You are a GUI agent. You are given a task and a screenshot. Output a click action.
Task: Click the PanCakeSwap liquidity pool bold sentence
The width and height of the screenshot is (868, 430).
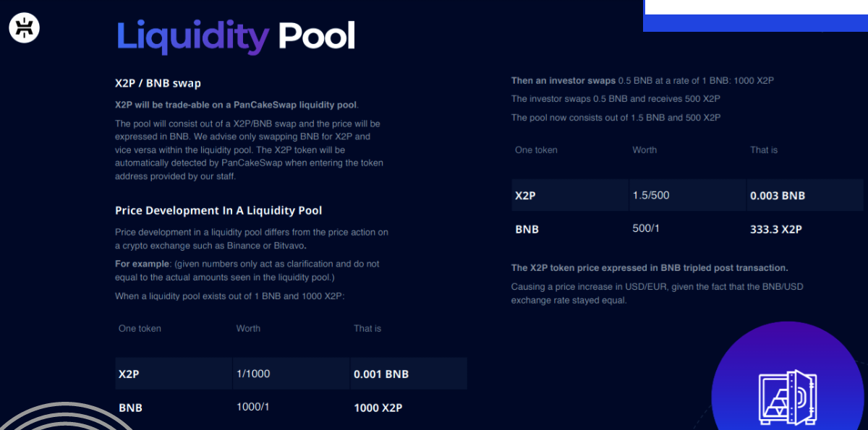pos(237,105)
